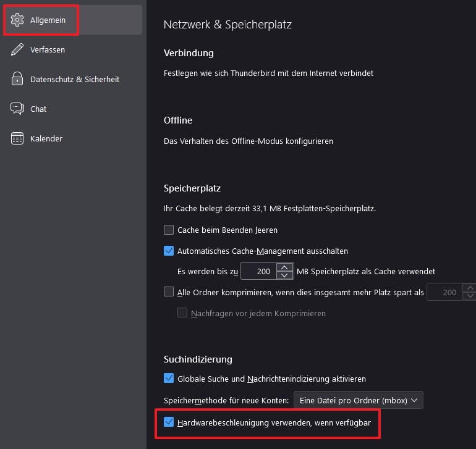Increase cache size with up arrow
This screenshot has width=476, height=449.
tap(284, 267)
